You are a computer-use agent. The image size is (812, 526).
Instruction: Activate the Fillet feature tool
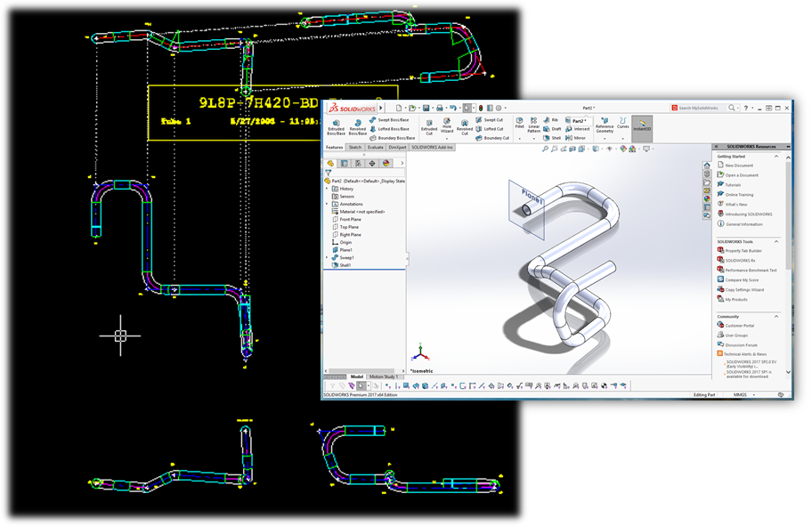point(519,125)
